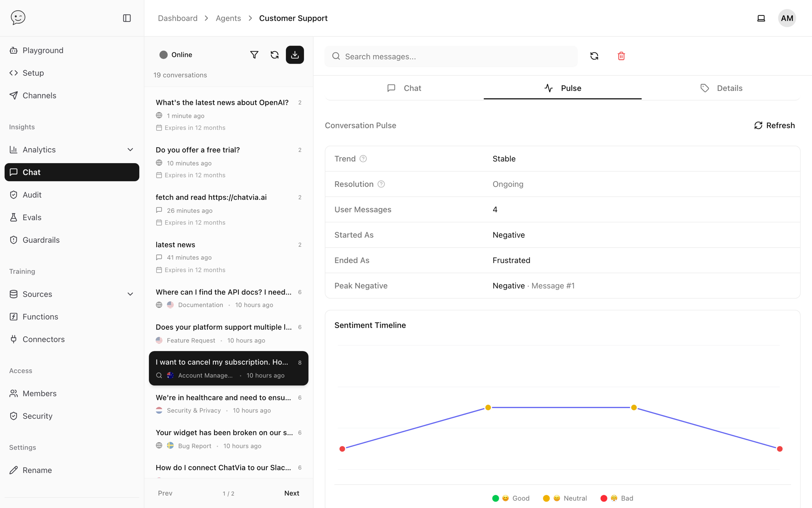Viewport: 812px width, 508px height.
Task: Open Connectors page
Action: pyautogui.click(x=72, y=339)
